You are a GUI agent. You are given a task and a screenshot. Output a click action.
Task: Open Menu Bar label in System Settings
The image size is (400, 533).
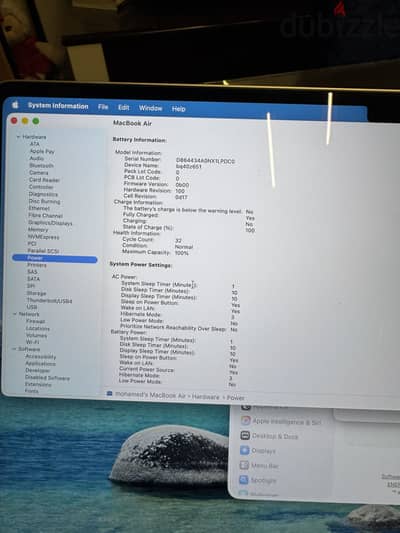coord(265,466)
